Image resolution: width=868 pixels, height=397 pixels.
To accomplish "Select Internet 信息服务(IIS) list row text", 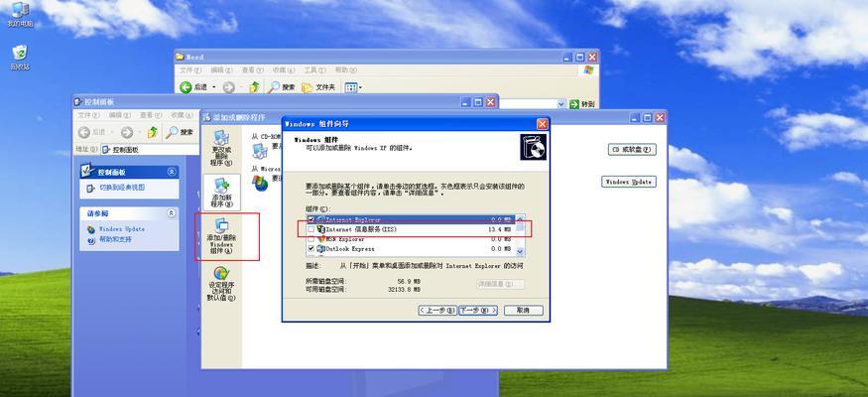I will pos(361,229).
